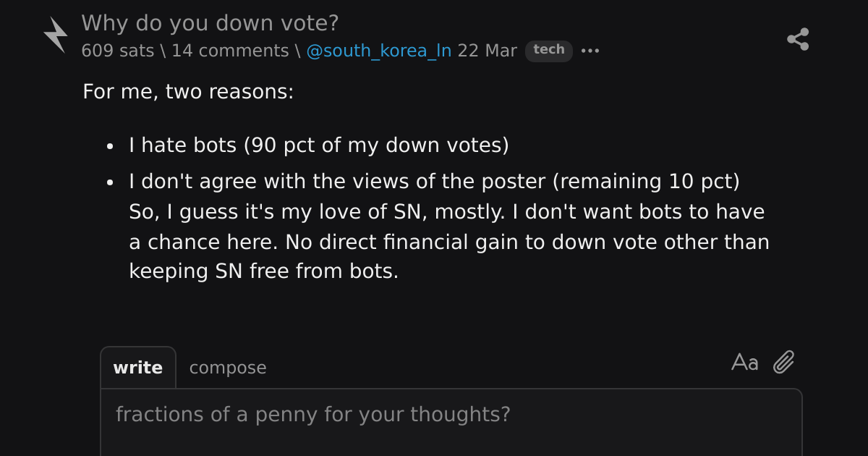868x456 pixels.
Task: Attach a file using the paperclip icon
Action: 783,362
